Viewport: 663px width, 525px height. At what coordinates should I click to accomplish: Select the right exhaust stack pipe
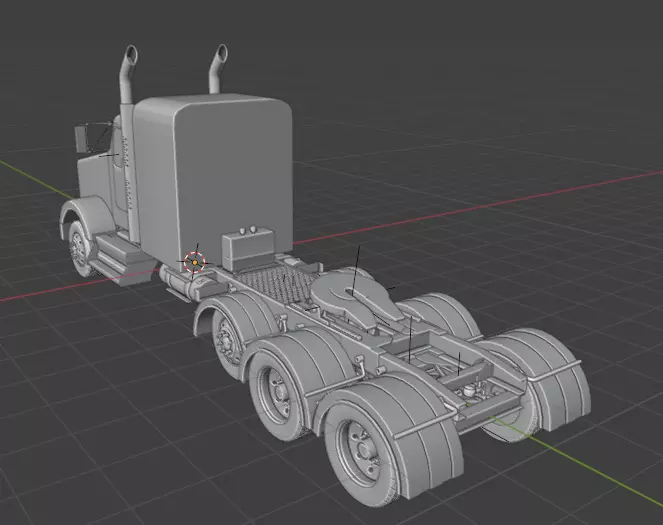click(216, 68)
